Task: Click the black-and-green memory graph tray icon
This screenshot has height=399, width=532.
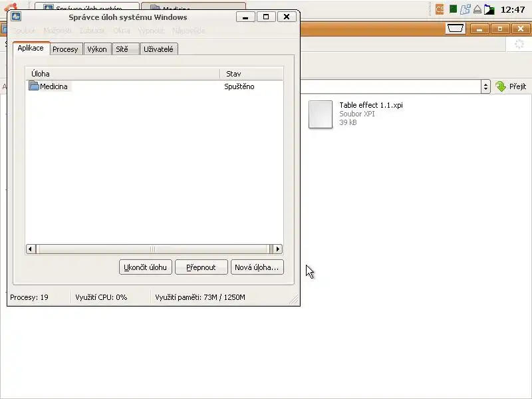Action: (489, 9)
